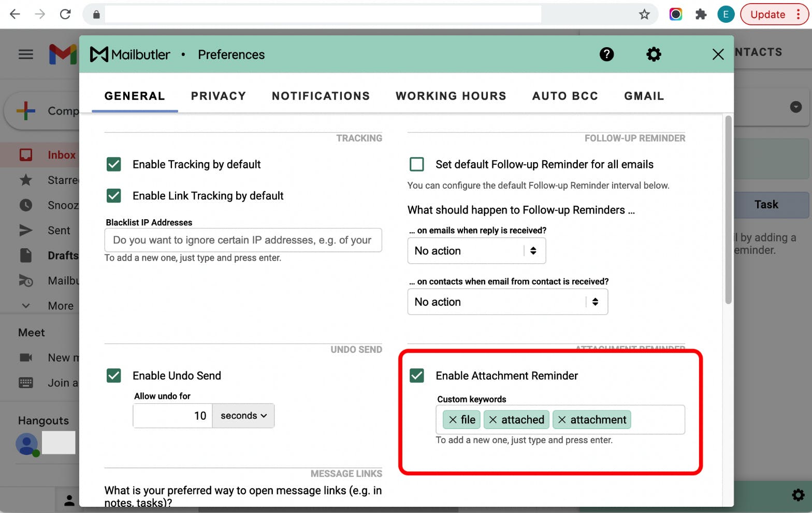812x513 pixels.
Task: Switch to the General tab
Action: tap(135, 96)
